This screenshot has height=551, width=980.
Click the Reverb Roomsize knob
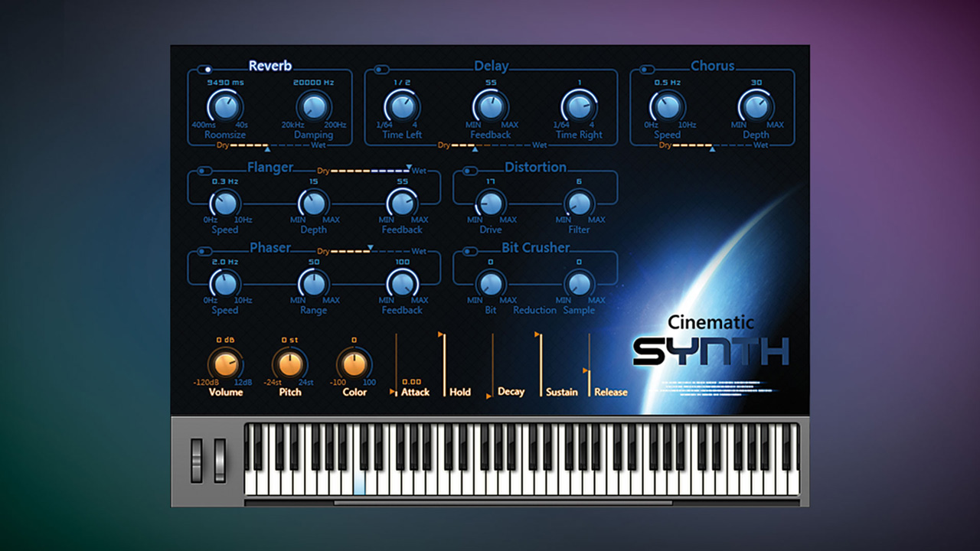coord(225,106)
